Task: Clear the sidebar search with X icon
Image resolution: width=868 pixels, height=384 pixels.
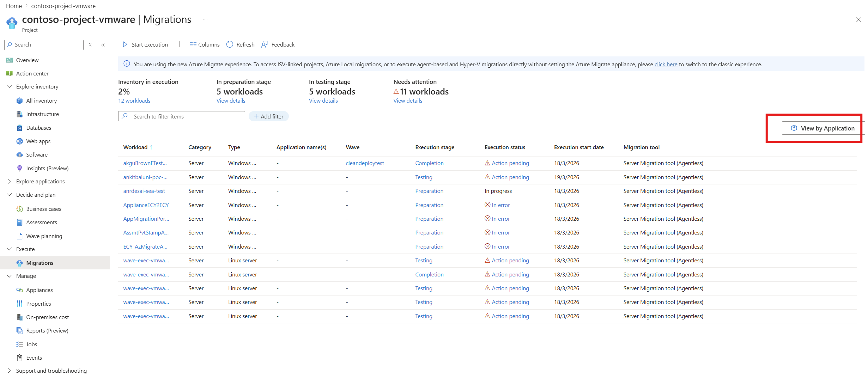Action: [x=90, y=45]
